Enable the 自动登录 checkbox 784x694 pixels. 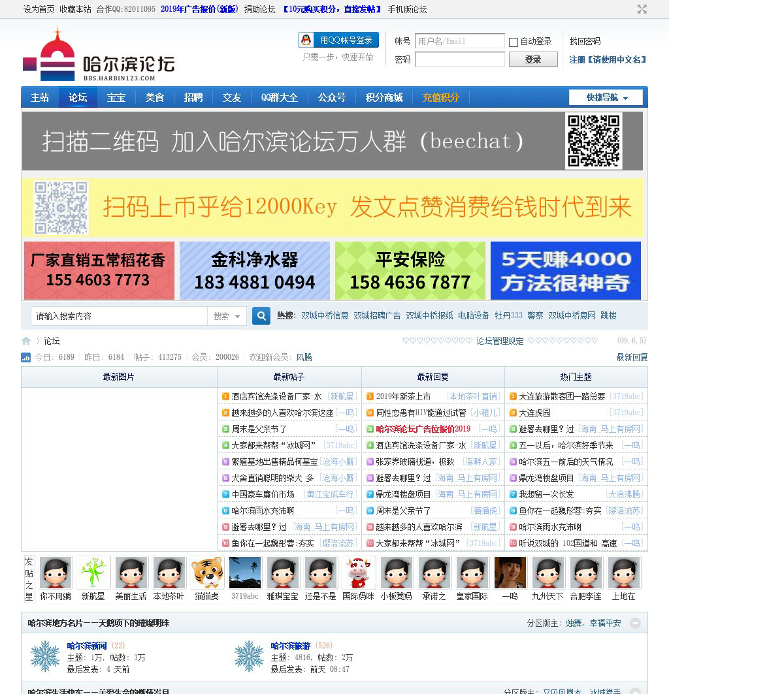pos(514,42)
